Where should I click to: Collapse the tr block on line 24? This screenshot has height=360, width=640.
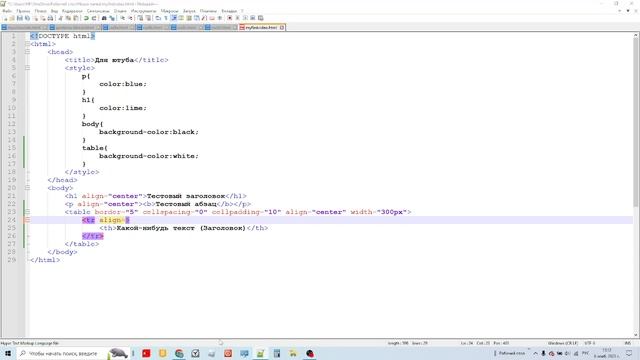coord(27,220)
